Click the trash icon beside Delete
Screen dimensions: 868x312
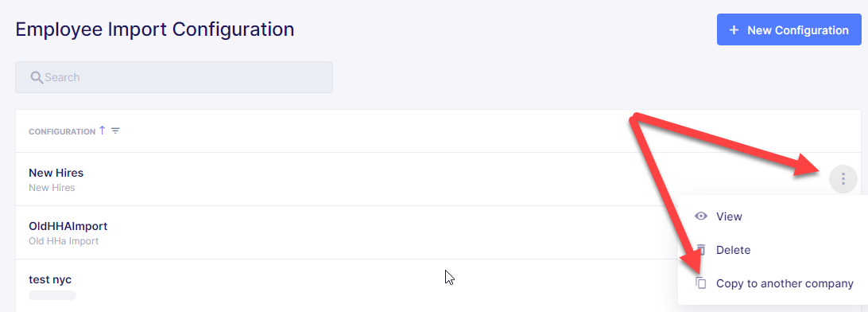point(701,250)
